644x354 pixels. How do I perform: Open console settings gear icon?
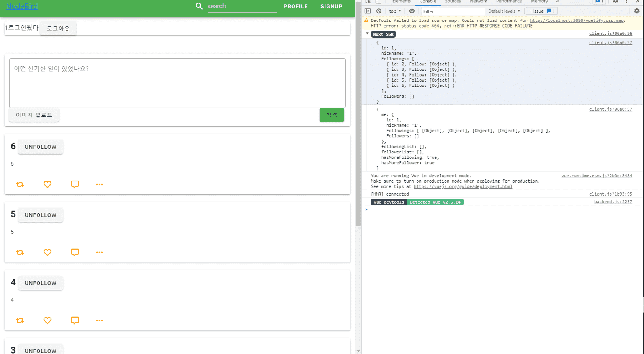point(637,11)
